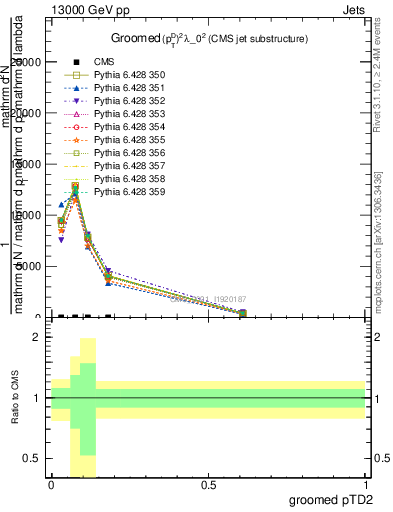Click the 'Jets' header label
This screenshot has height=512, width=393.
(354, 10)
